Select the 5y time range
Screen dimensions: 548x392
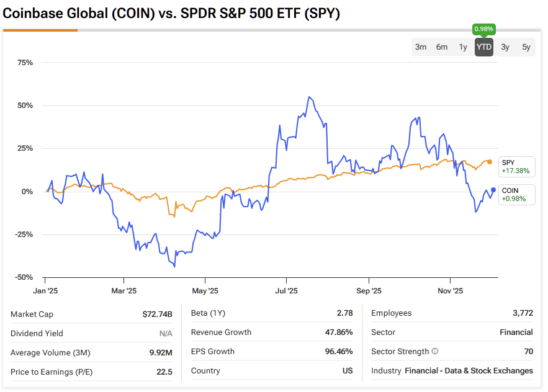tap(525, 47)
